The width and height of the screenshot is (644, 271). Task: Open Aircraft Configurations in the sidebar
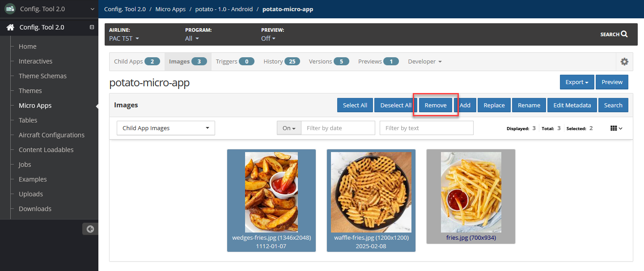point(51,135)
